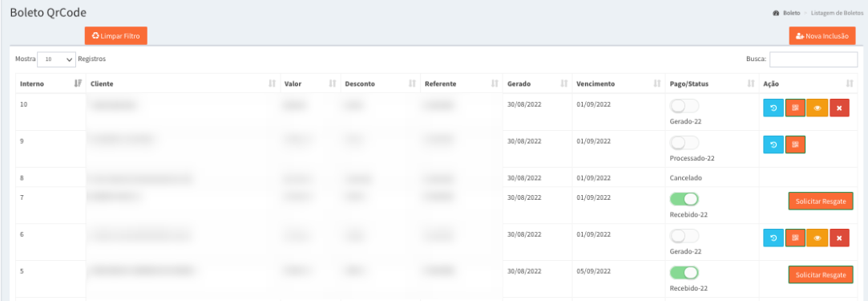Delete boleto 10 with the red X

[x=839, y=108]
